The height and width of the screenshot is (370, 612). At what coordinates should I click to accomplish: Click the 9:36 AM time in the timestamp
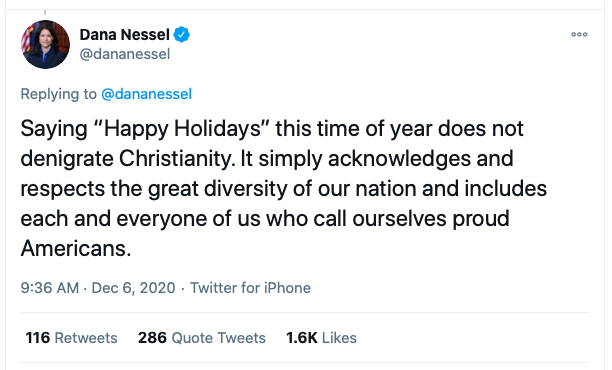[x=50, y=288]
